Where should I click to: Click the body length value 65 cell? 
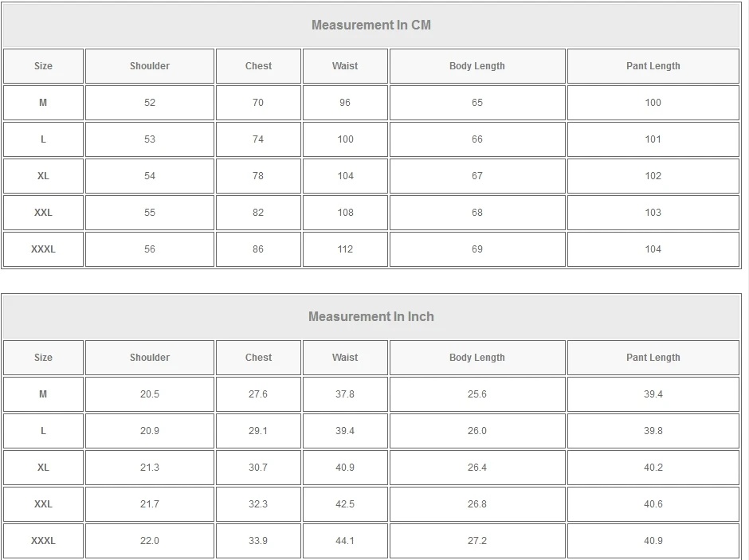click(477, 103)
